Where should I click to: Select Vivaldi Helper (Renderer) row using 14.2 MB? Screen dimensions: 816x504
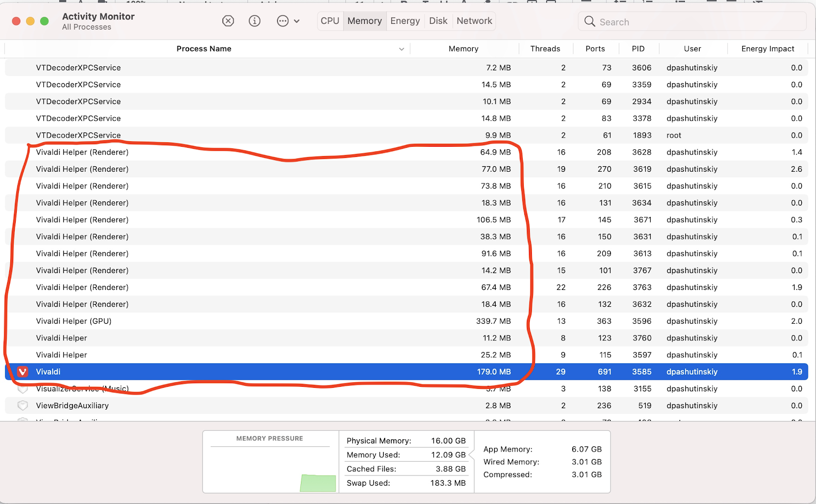(406, 270)
